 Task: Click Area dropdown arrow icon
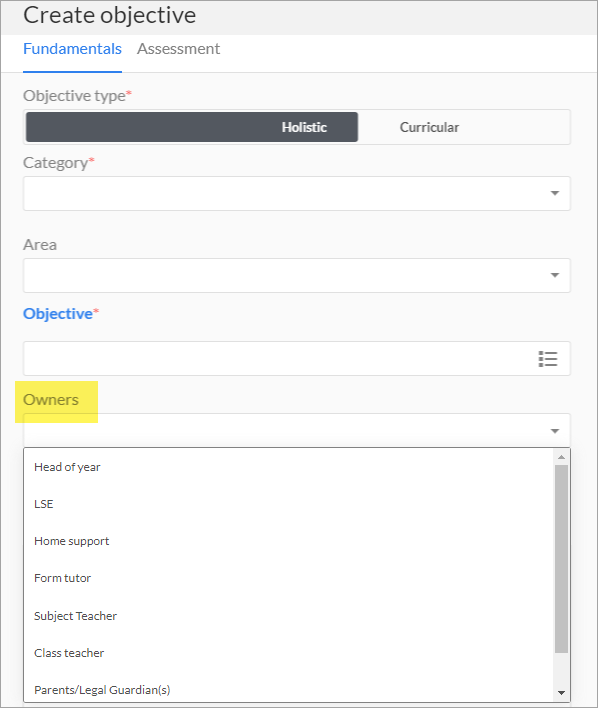coord(555,275)
